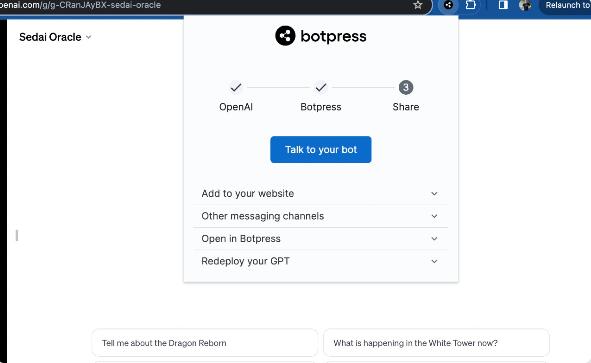The width and height of the screenshot is (591, 363).
Task: Expand Other messaging channels section
Action: pos(320,216)
